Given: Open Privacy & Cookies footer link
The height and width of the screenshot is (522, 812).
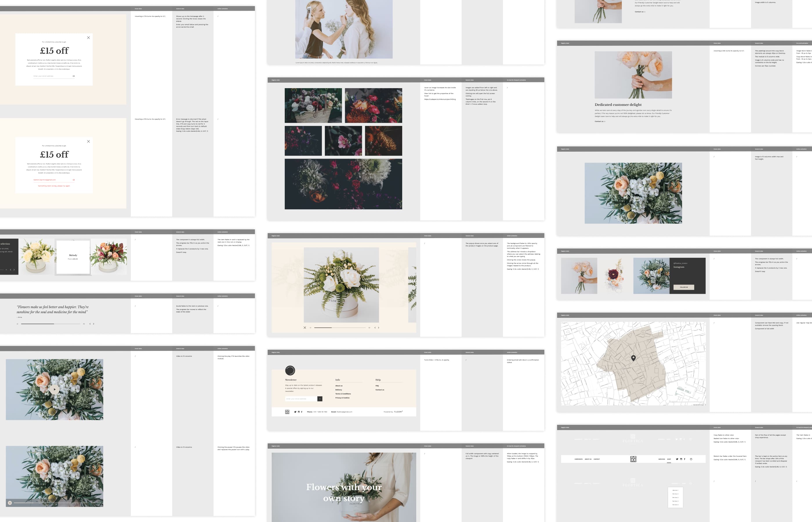Looking at the screenshot, I should 342,398.
